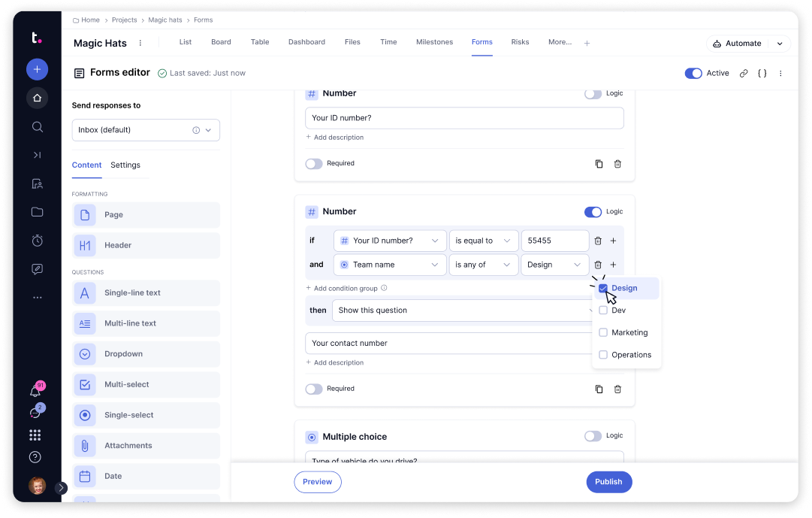Click info icon in Inbox (default) field

tap(196, 130)
